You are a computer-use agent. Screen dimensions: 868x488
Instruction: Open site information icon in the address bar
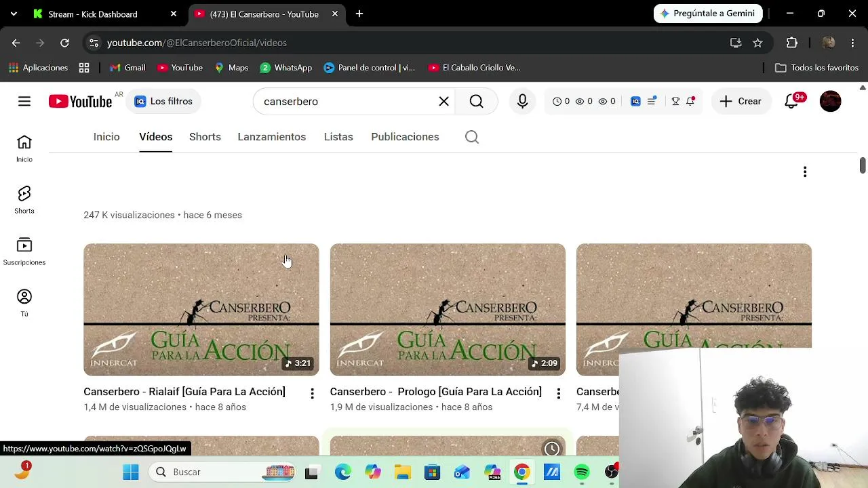click(94, 43)
